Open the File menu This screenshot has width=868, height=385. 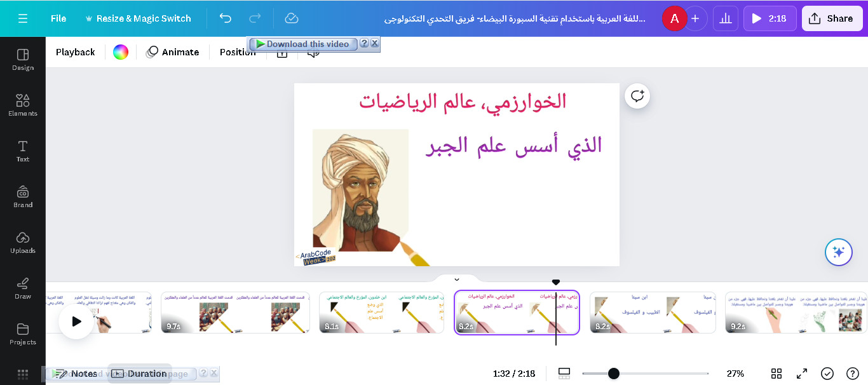coord(58,18)
